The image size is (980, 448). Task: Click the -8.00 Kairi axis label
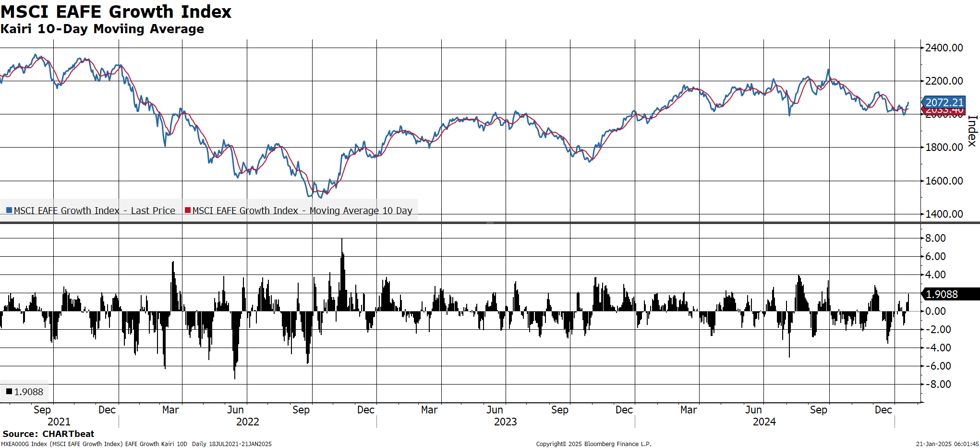click(x=938, y=384)
